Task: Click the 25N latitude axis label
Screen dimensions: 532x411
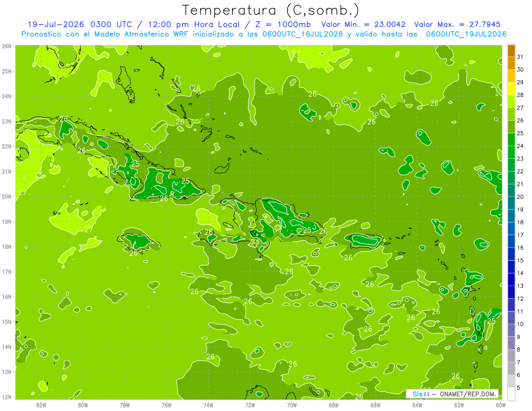Action: 6,71
